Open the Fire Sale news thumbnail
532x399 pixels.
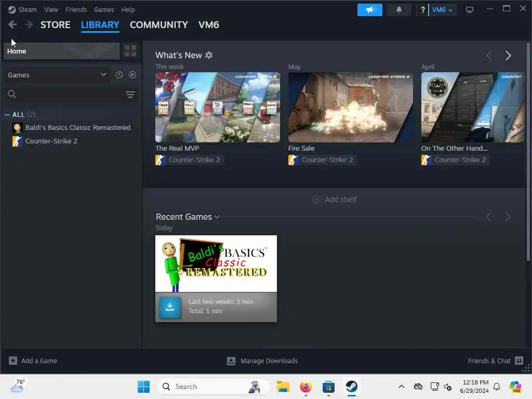pyautogui.click(x=351, y=107)
